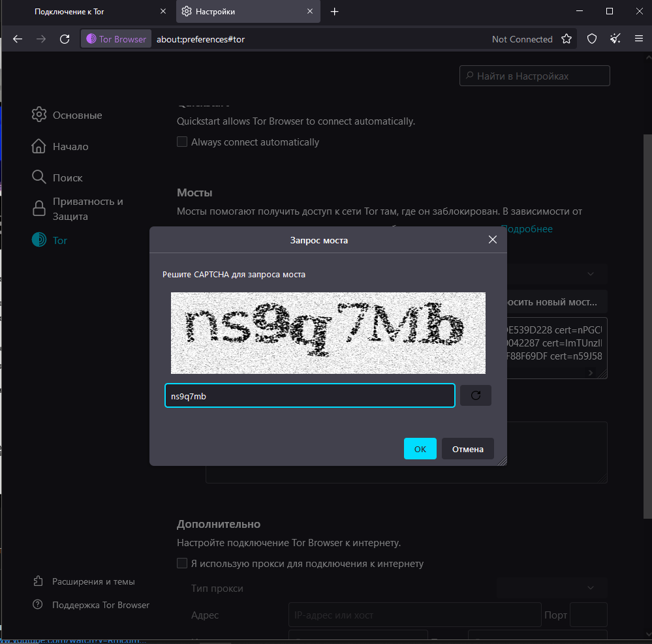The height and width of the screenshot is (644, 652).
Task: Toggle the proxy usage checkbox
Action: click(183, 564)
